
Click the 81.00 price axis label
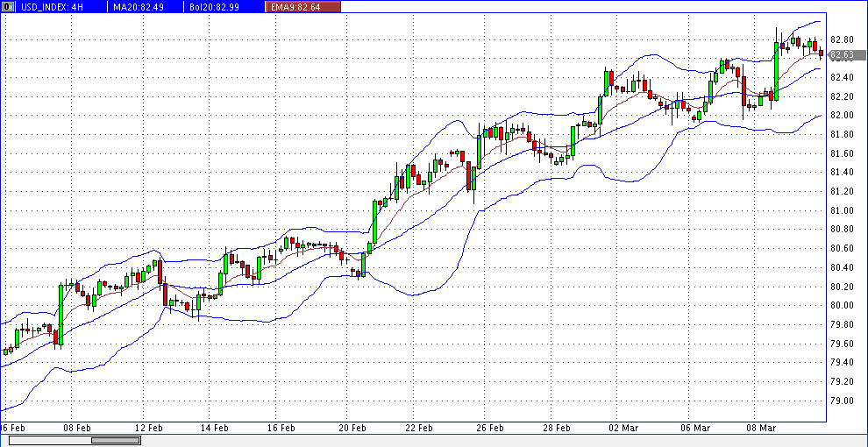pos(842,210)
